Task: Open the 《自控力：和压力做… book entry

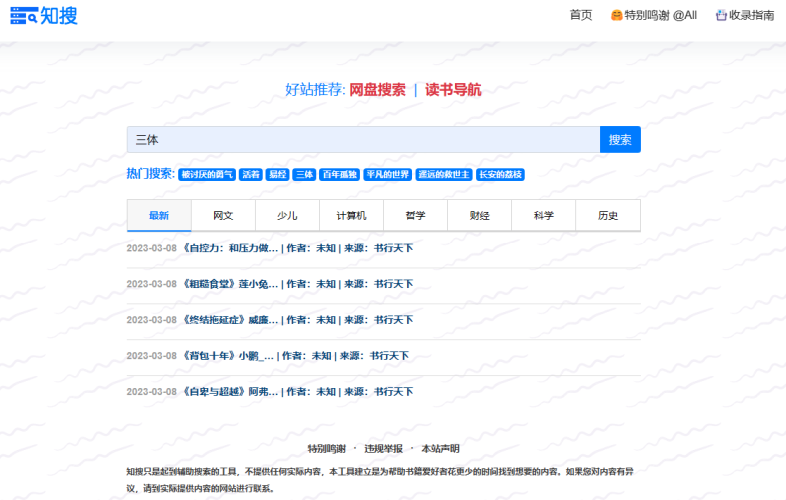Action: pyautogui.click(x=297, y=248)
